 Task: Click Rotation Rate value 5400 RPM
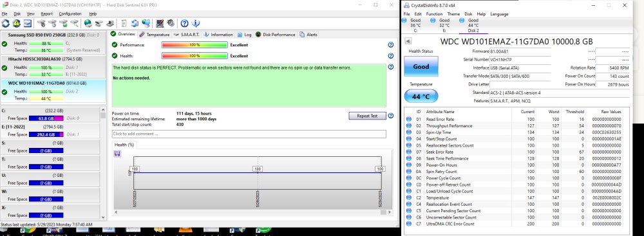(x=612, y=68)
